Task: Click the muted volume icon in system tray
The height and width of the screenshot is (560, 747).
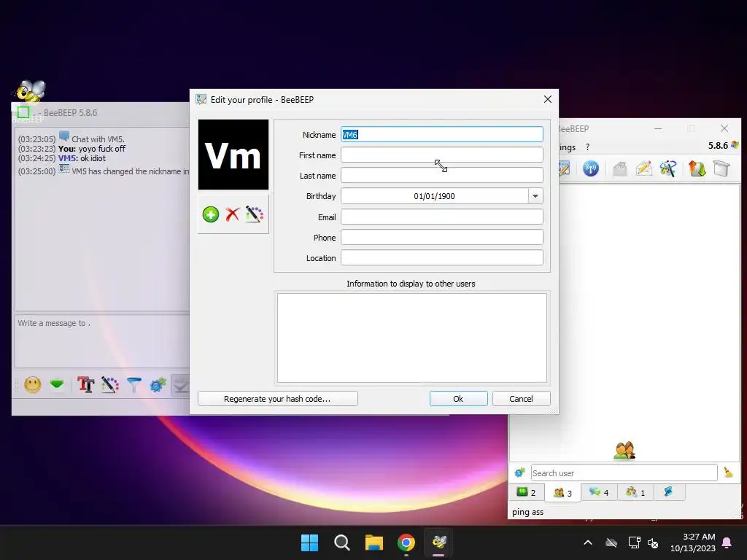Action: click(653, 542)
